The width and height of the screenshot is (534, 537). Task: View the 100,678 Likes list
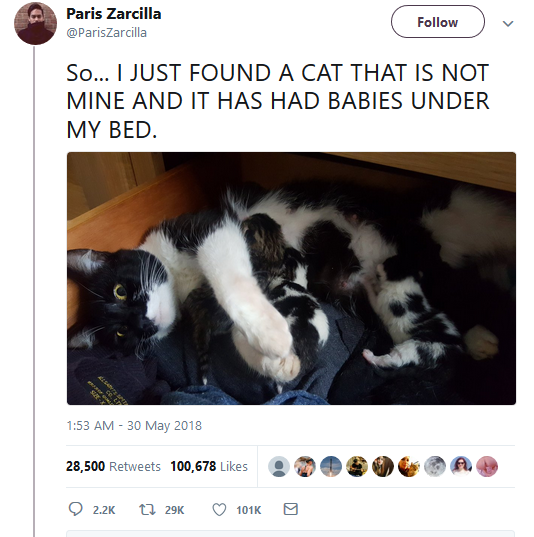pyautogui.click(x=209, y=466)
